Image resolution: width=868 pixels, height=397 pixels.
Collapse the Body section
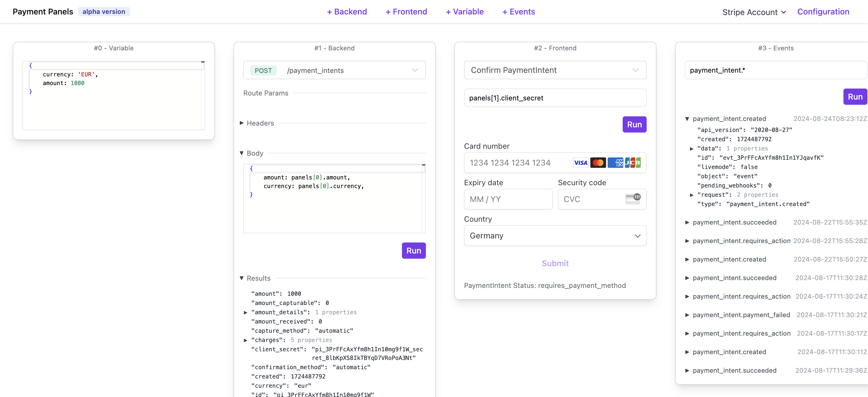(242, 153)
